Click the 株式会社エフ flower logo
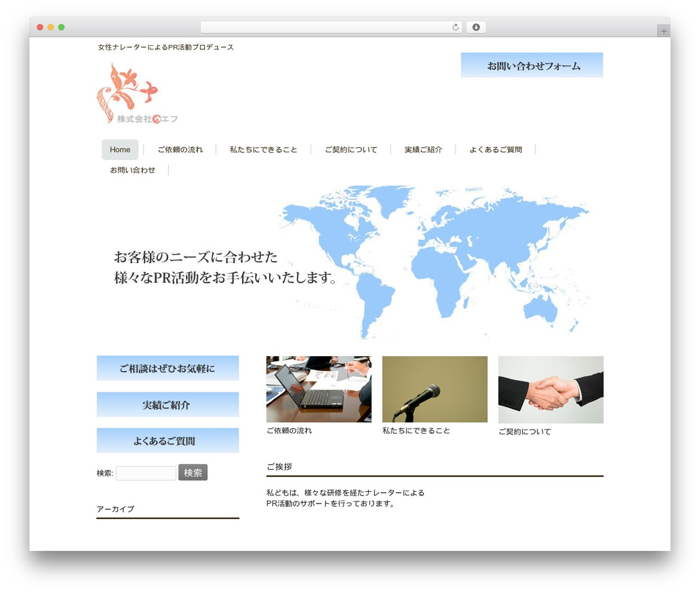 [x=137, y=94]
